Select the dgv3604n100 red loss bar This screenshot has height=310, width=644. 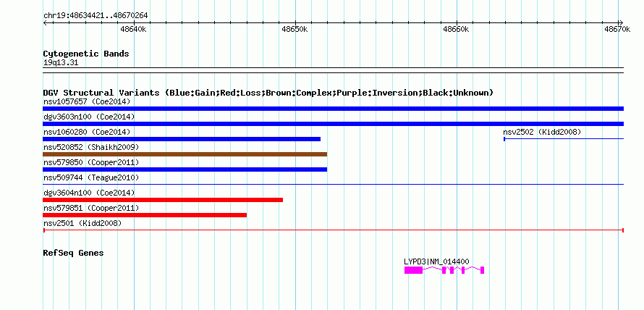point(163,200)
